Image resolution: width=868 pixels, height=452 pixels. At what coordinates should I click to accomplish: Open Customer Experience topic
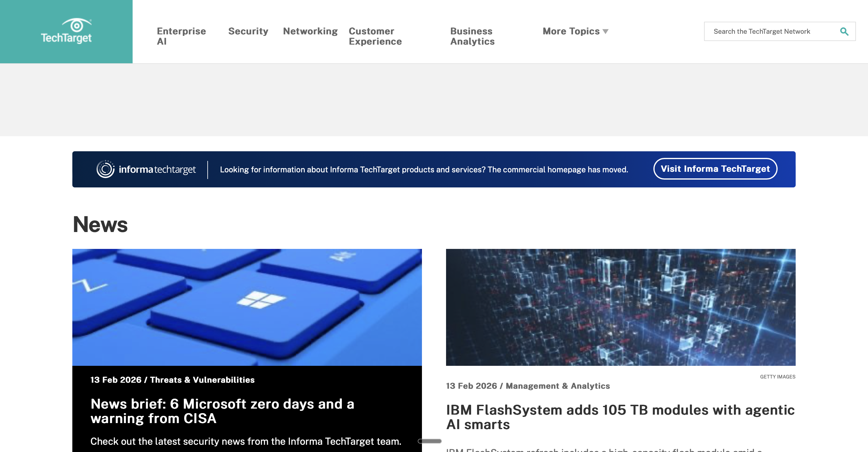click(375, 36)
